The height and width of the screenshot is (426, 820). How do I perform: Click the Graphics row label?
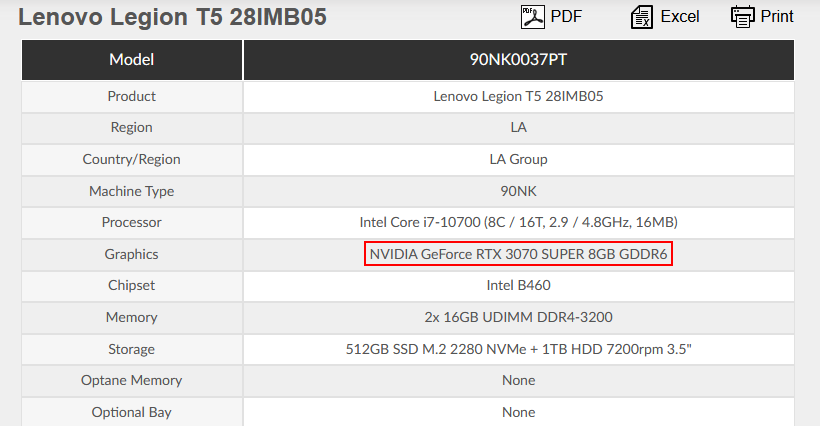tap(131, 254)
